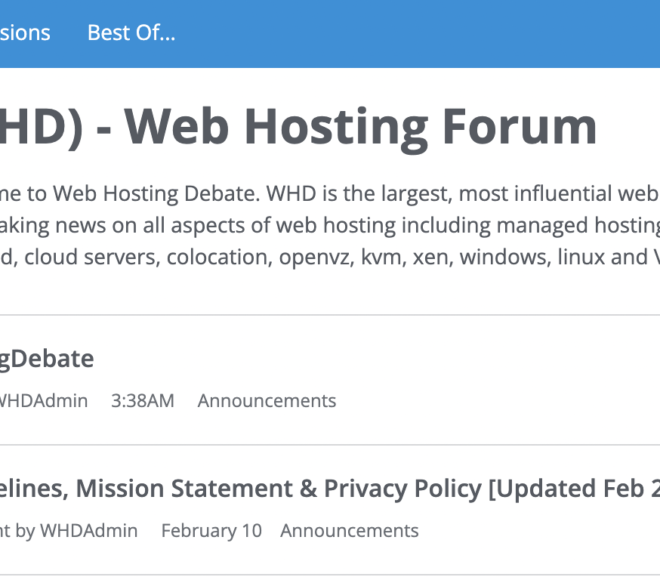The height and width of the screenshot is (577, 660).
Task: Click the Web Hosting Forum page heading
Action: 298,127
